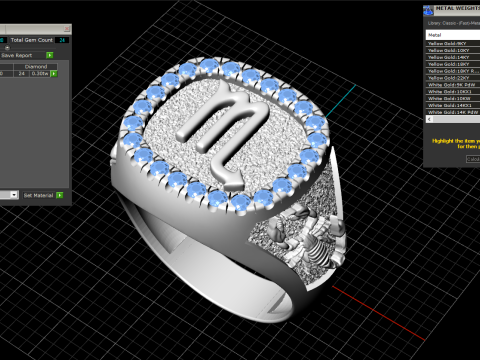
Task: Select the 24 count cell in Diamond row
Action: (x=22, y=74)
